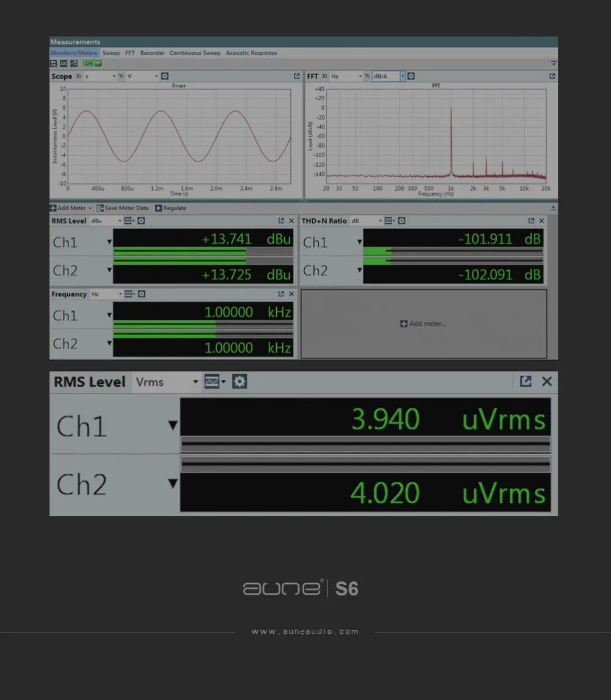Pop out the Vrms RMS Level meter
This screenshot has width=611, height=700.
pos(525,381)
